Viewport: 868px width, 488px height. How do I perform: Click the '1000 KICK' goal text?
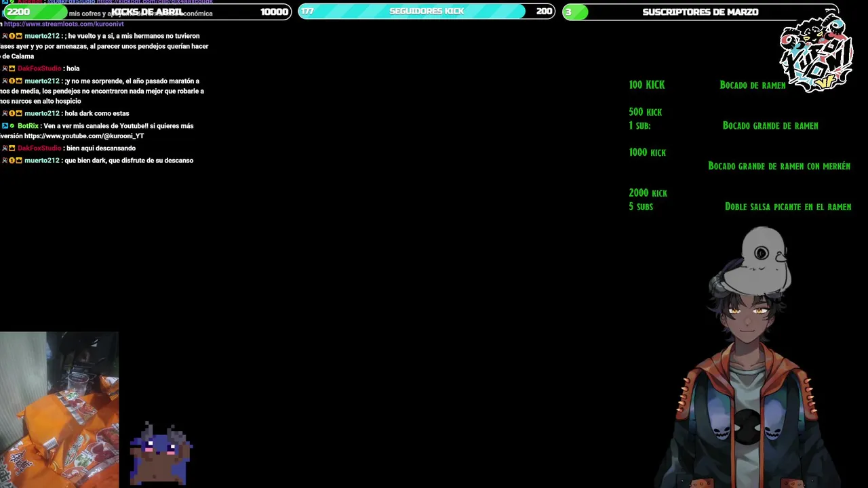647,152
